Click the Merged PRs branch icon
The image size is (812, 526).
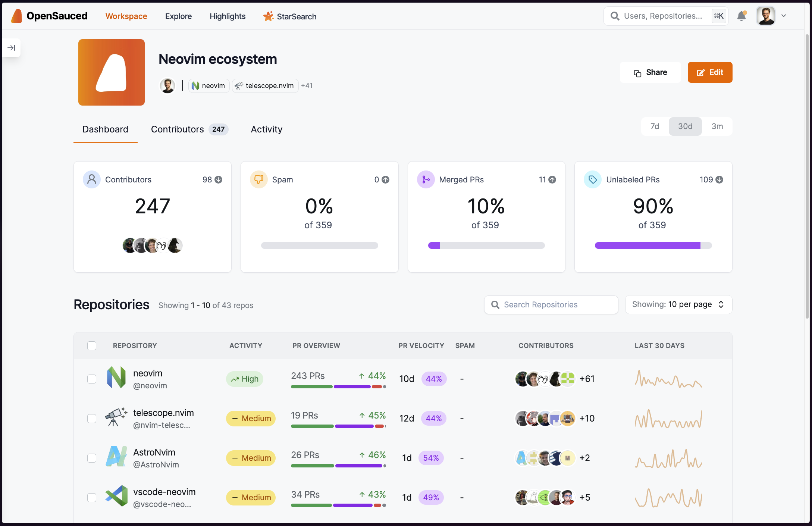[426, 179]
